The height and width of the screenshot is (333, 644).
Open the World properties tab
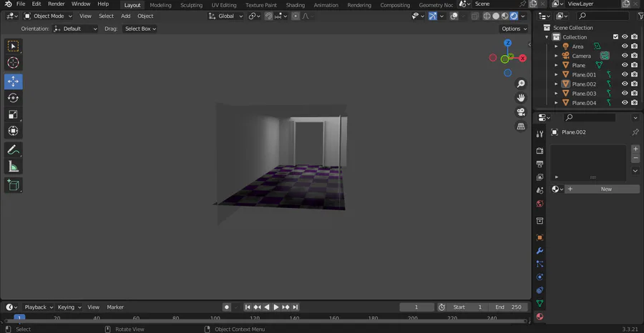540,204
